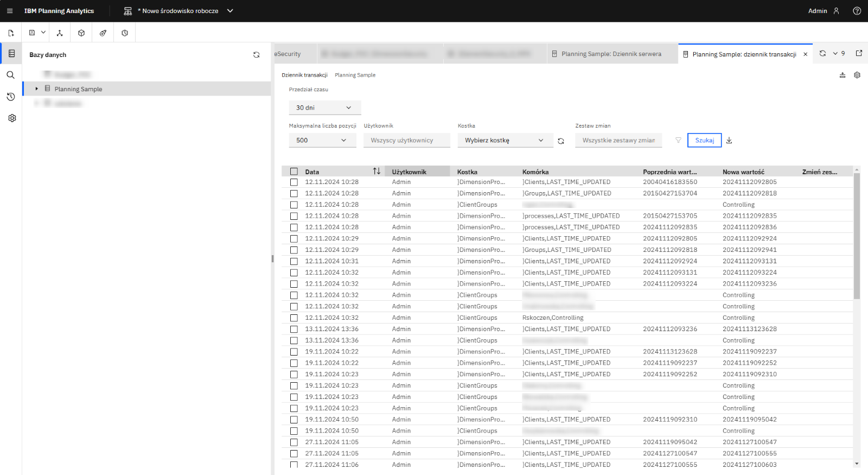Select checkbox for 13.11.2024 13:36 first row
The height and width of the screenshot is (475, 868).
click(294, 330)
